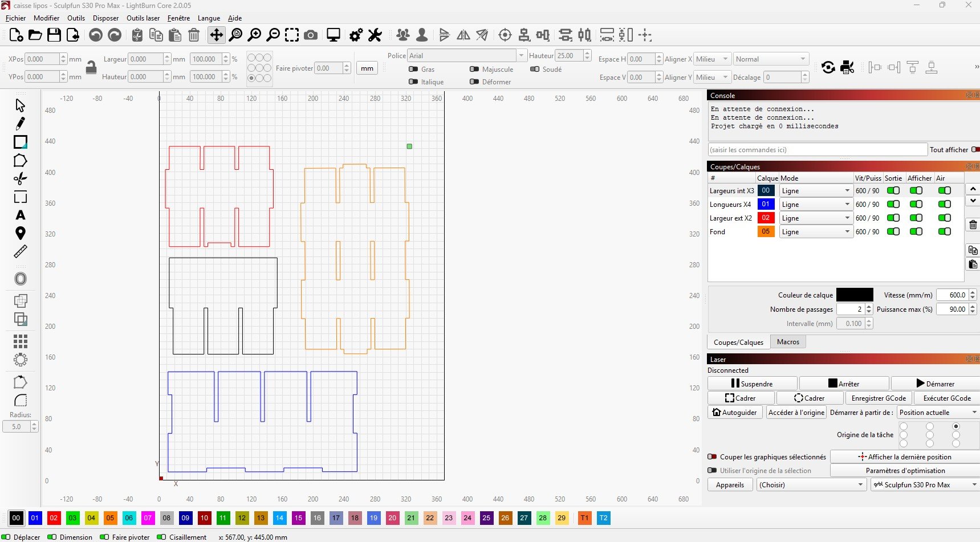This screenshot has height=542, width=980.
Task: Open the Outils laser menu
Action: 143,18
